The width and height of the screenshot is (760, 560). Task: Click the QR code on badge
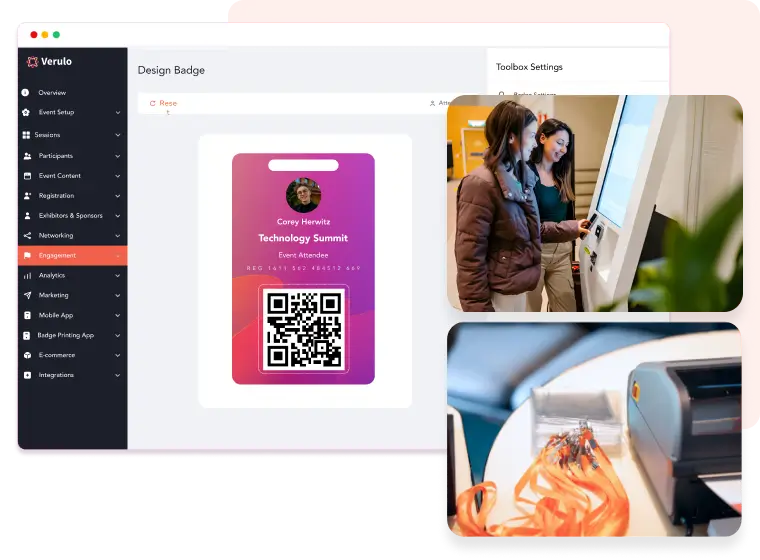(x=303, y=330)
